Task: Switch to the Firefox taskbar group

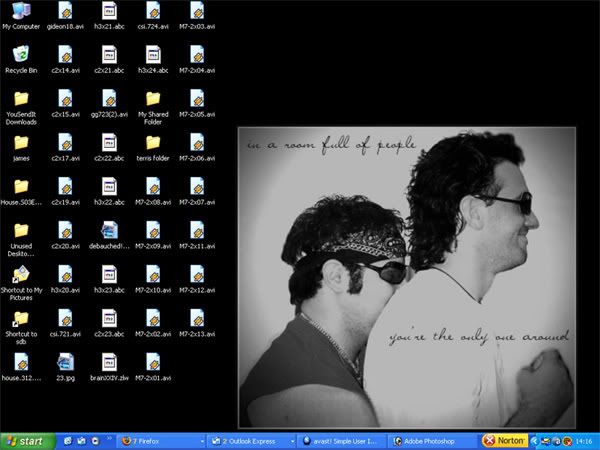Action: 157,440
